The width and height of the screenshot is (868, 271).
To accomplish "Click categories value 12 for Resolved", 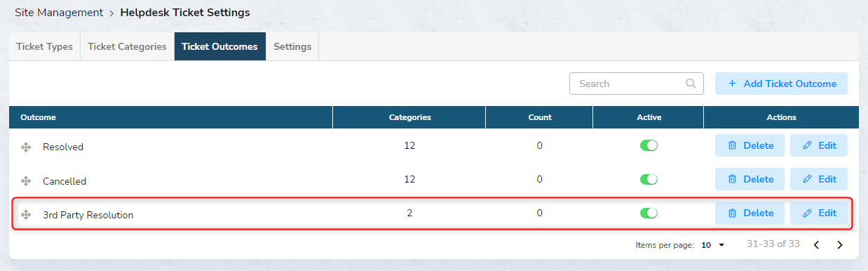I will coord(409,145).
